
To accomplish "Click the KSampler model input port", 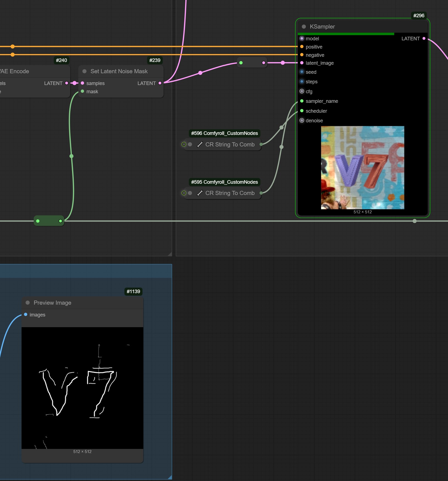I will (x=302, y=39).
